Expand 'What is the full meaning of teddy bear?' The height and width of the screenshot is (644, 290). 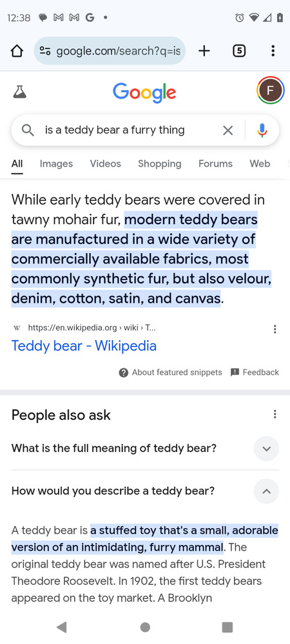click(145, 448)
